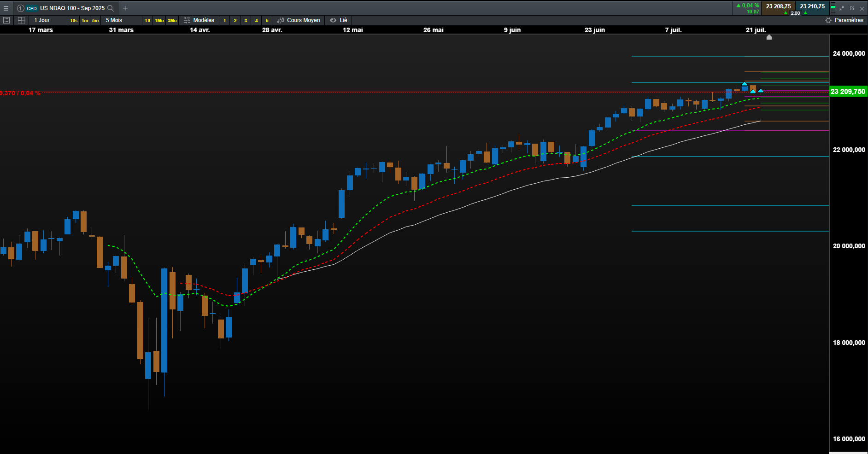Click the 24 000,000 price axis label
This screenshot has width=868, height=454.
tap(849, 53)
